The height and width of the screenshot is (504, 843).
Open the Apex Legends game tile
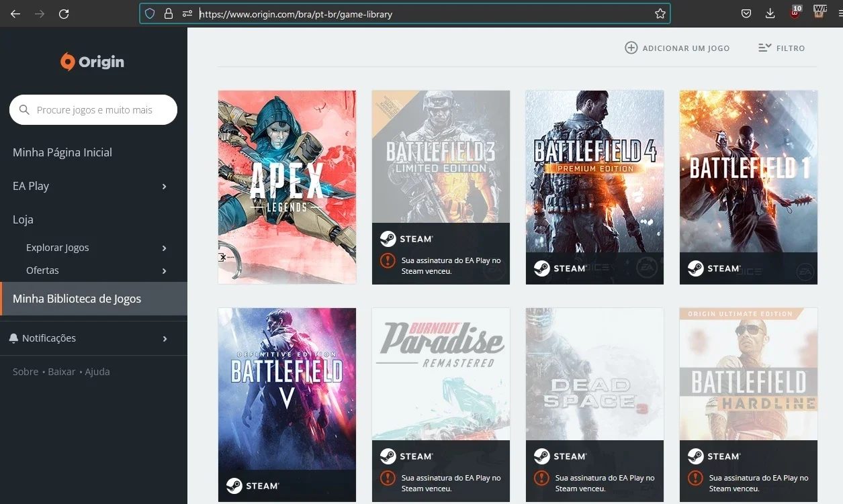tap(287, 187)
